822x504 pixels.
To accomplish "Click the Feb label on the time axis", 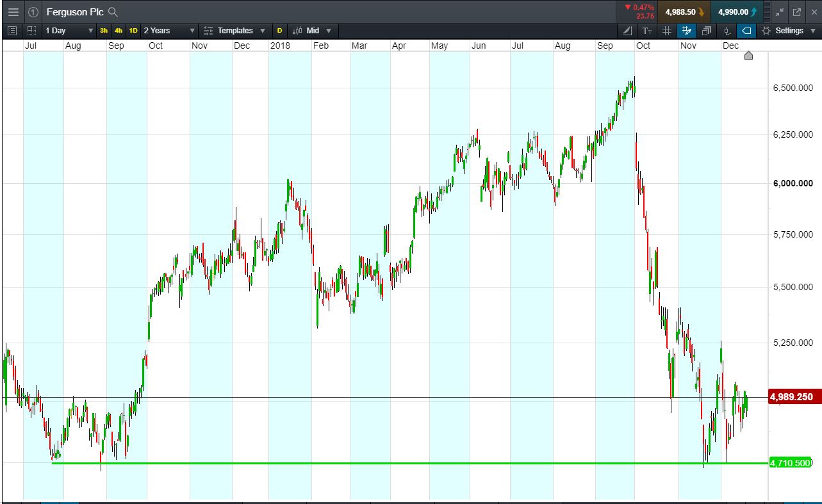I will coord(320,45).
